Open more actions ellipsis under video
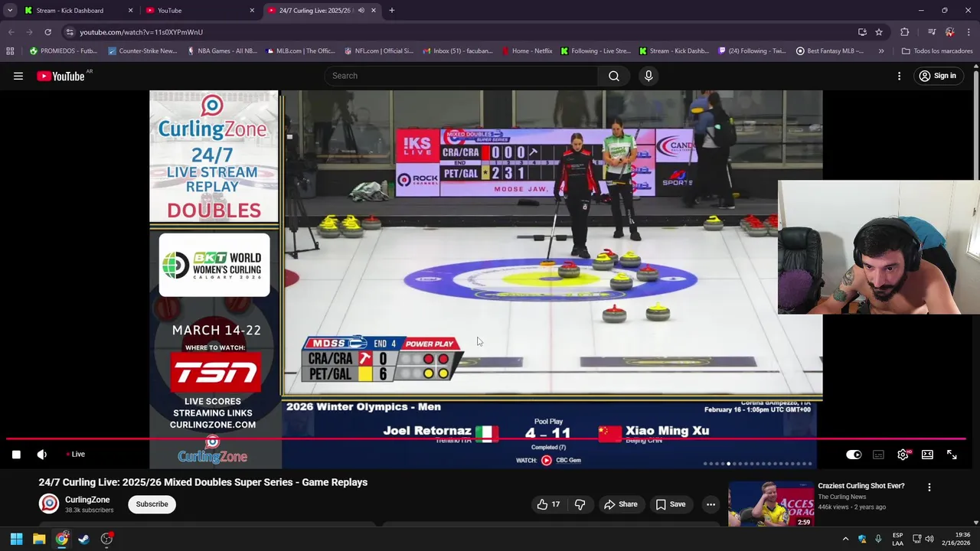Viewport: 980px width, 551px height. 710,504
